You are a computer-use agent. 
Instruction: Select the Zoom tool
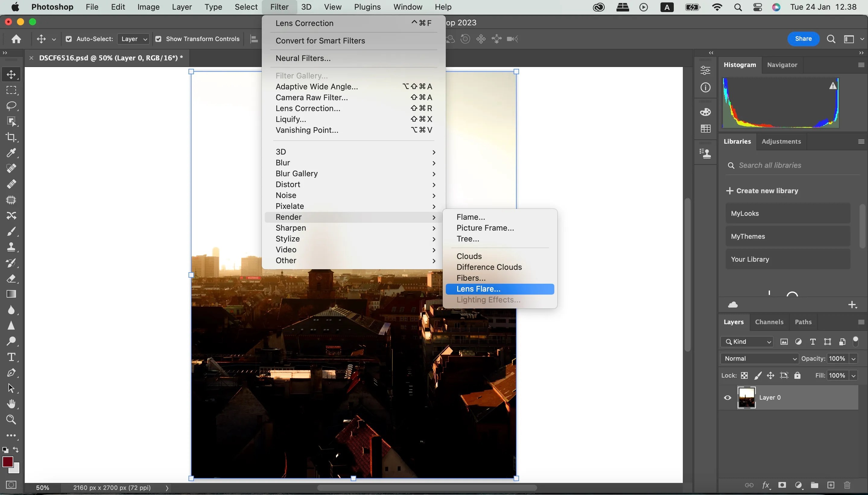tap(11, 420)
